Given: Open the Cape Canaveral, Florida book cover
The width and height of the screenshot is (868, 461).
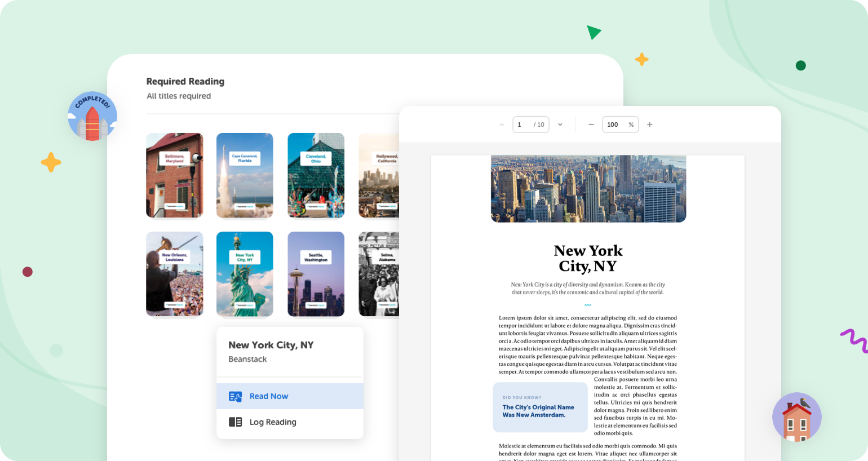Looking at the screenshot, I should click(x=245, y=175).
